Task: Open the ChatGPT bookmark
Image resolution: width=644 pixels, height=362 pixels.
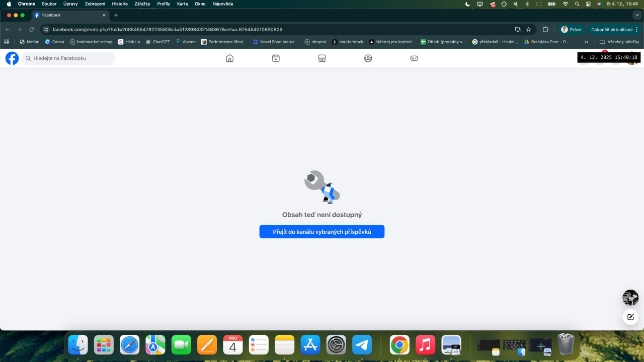Action: click(x=157, y=42)
